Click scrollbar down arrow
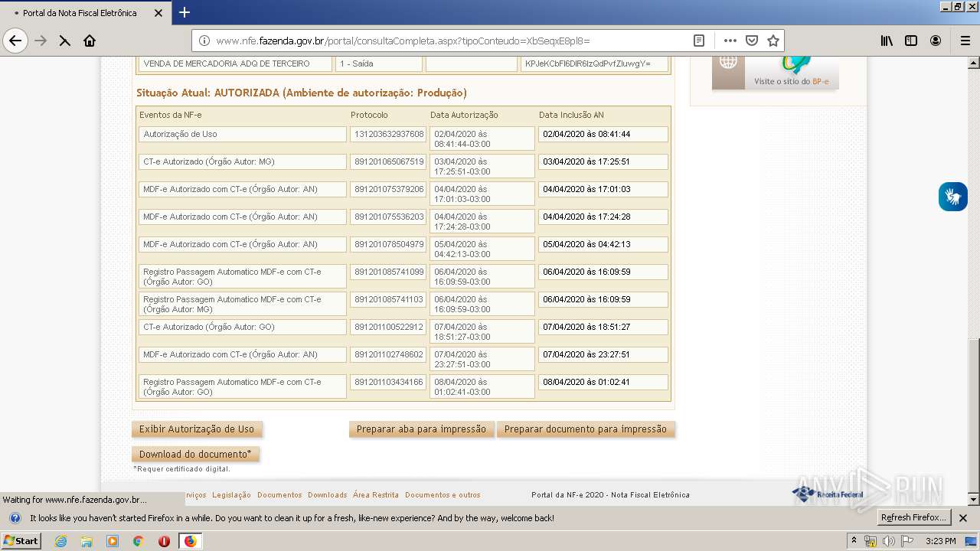980x551 pixels. [974, 500]
